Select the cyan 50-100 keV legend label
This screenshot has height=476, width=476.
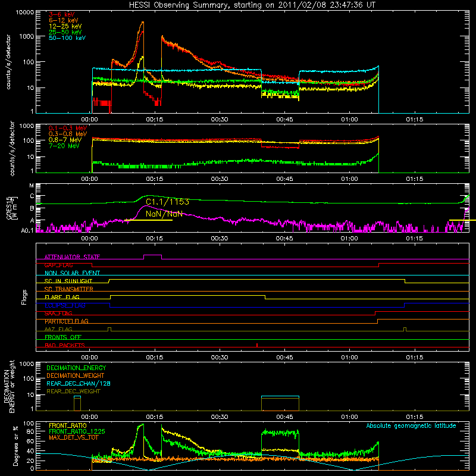tap(67, 37)
